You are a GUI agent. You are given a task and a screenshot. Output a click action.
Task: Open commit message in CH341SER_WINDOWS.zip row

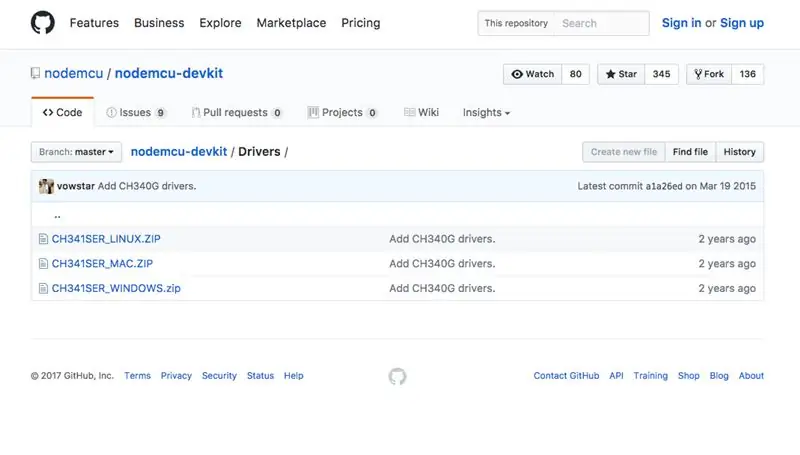(x=442, y=288)
